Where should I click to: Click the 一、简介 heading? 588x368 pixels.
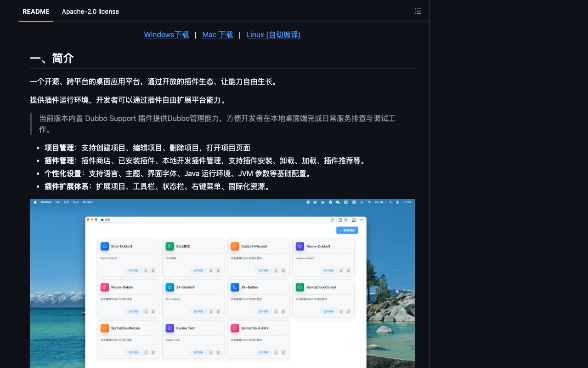pos(51,58)
